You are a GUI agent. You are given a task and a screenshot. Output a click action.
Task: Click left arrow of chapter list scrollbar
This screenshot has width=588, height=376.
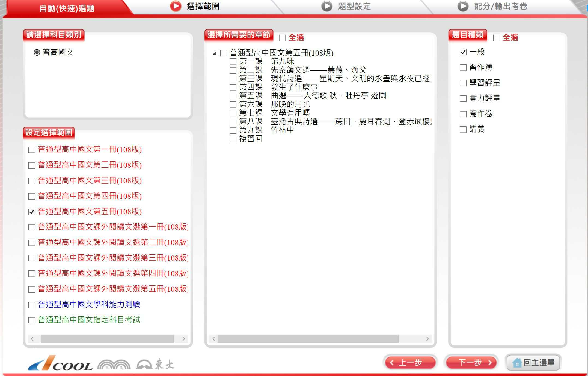(214, 339)
